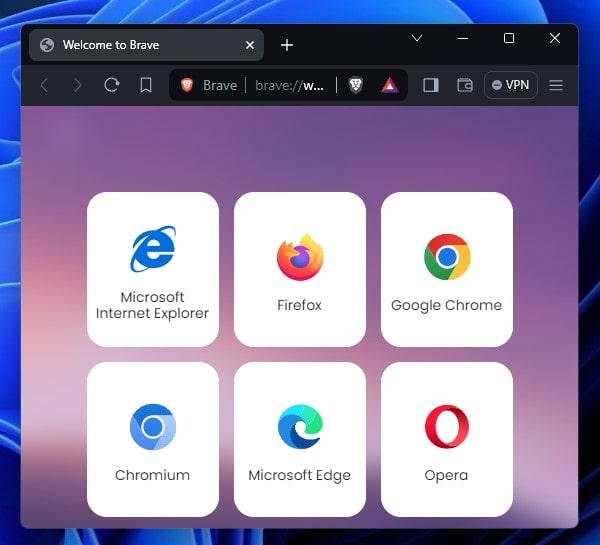The image size is (600, 545).
Task: Click the VPN button
Action: (511, 85)
